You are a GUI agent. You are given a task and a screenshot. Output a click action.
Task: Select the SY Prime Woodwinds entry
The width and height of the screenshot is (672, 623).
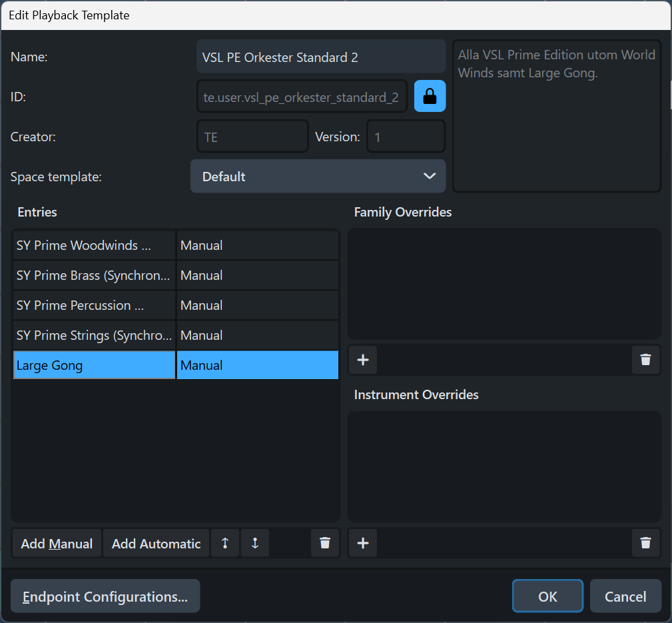[x=95, y=245]
